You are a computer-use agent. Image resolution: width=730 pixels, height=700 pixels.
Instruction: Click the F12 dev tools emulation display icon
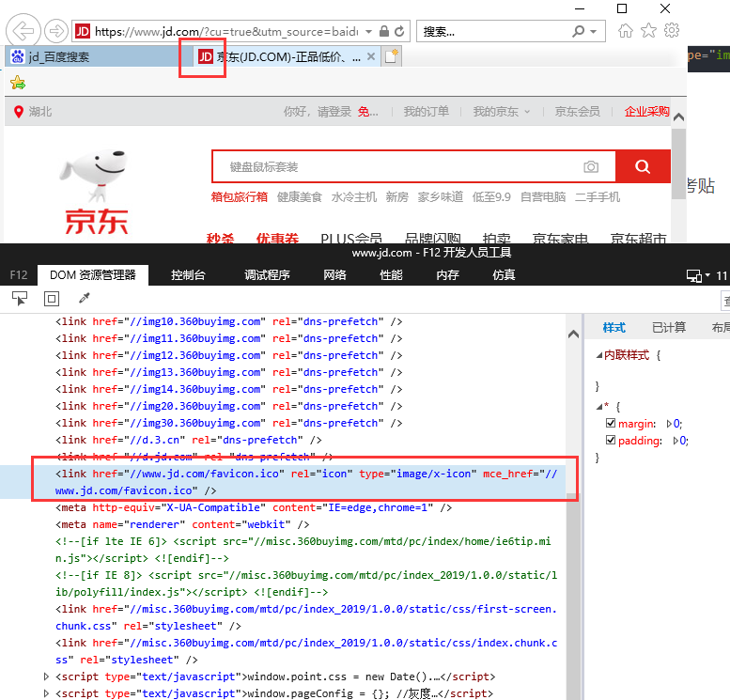tap(694, 275)
